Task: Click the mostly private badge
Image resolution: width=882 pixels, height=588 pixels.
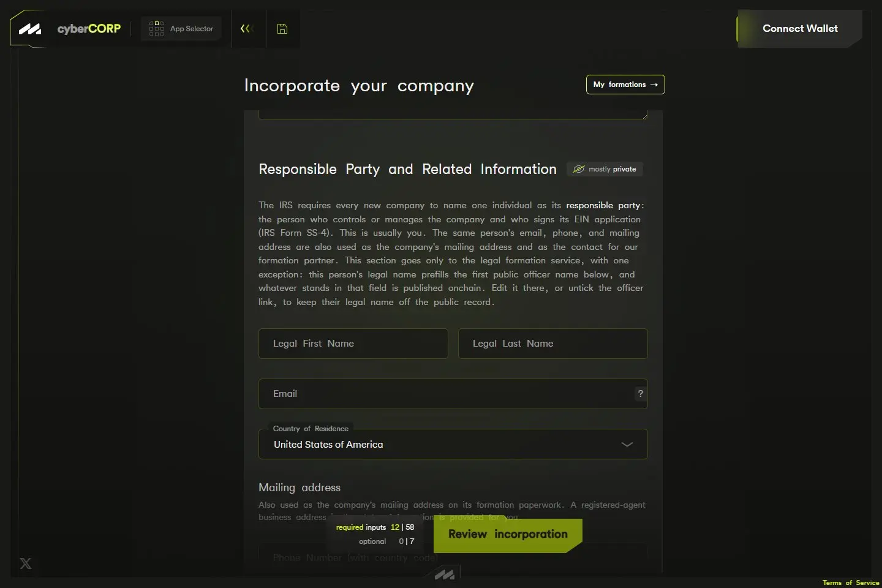Action: [605, 169]
